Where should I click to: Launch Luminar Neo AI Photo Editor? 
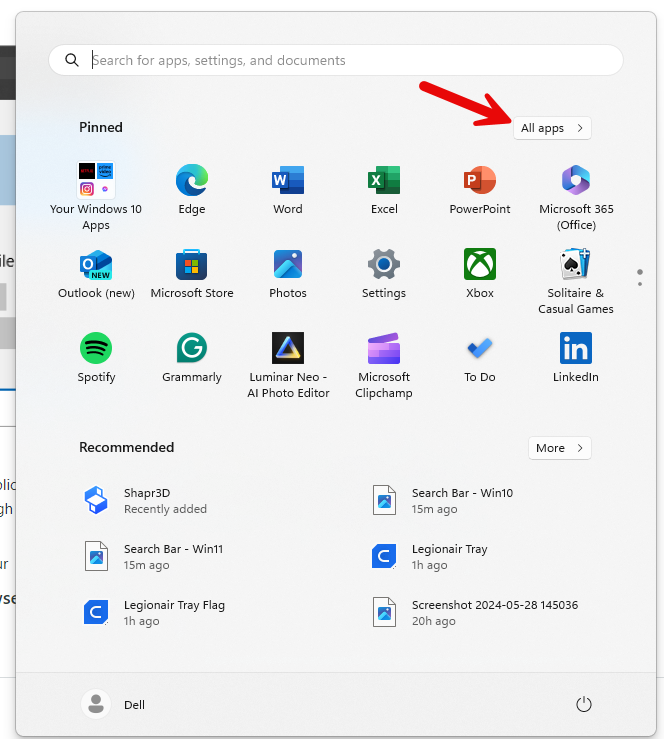[288, 365]
